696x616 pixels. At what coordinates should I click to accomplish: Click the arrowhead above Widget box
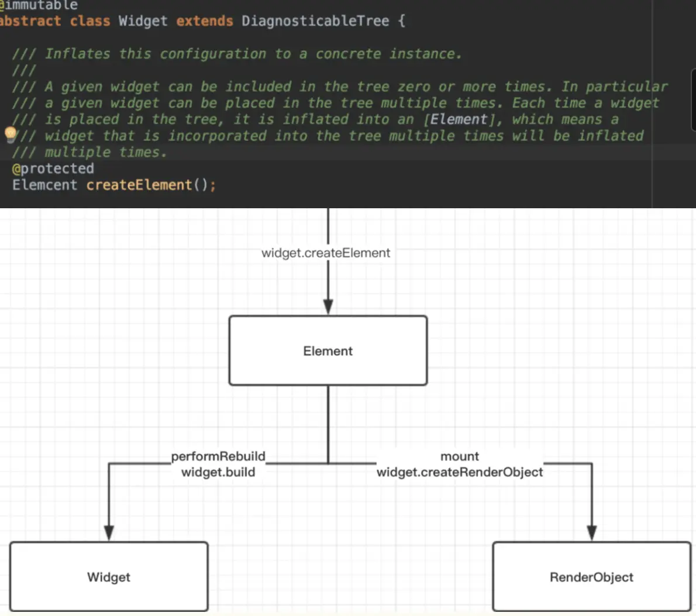pyautogui.click(x=109, y=533)
